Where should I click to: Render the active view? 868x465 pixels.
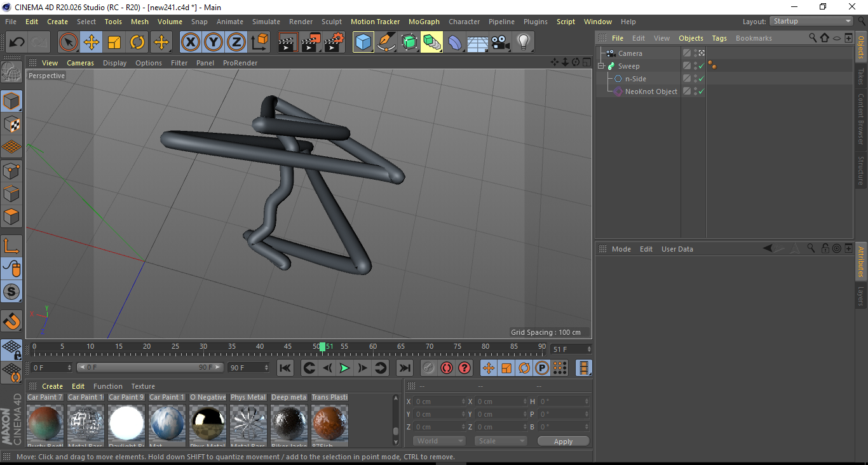click(x=288, y=43)
